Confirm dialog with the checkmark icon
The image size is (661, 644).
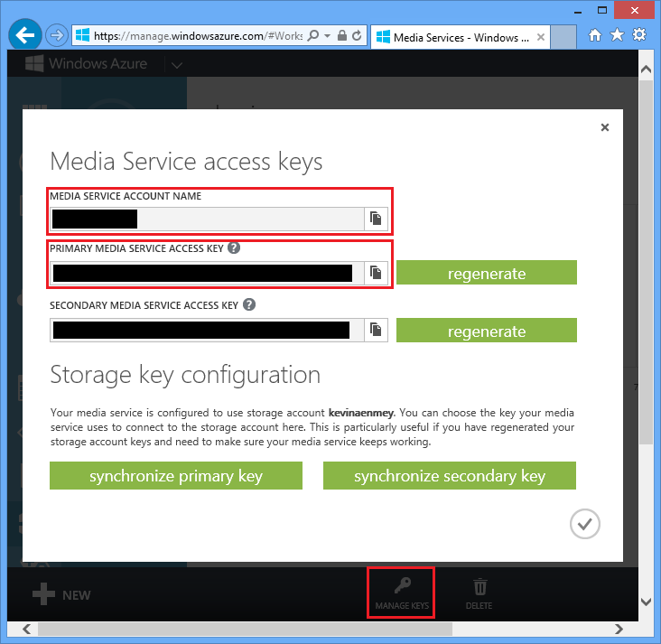(x=585, y=523)
